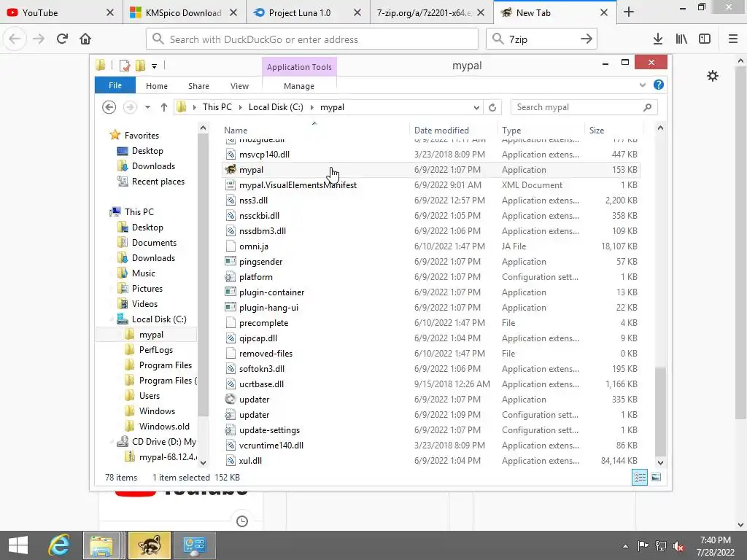Click Action Center flag icon
Screen dimensions: 747x560
(x=643, y=546)
